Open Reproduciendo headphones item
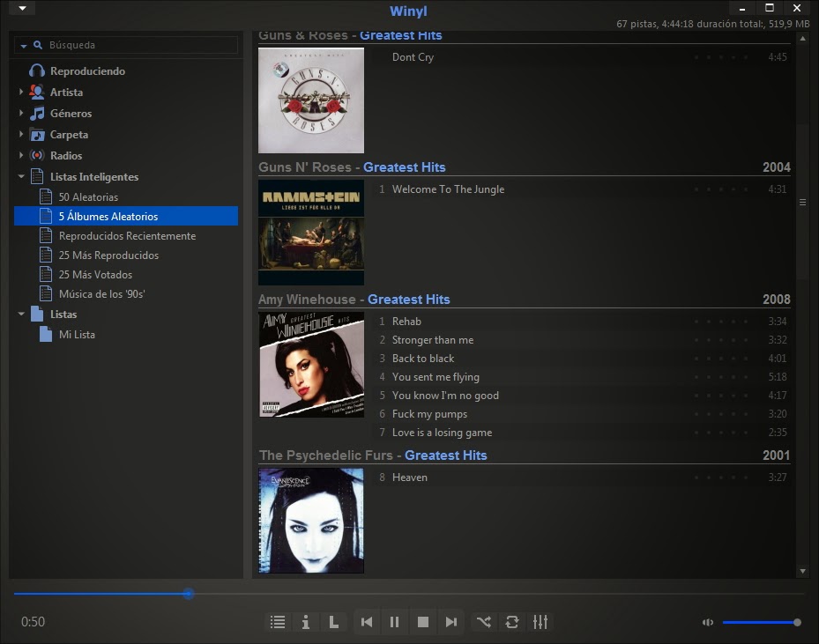The width and height of the screenshot is (819, 644). (78, 71)
